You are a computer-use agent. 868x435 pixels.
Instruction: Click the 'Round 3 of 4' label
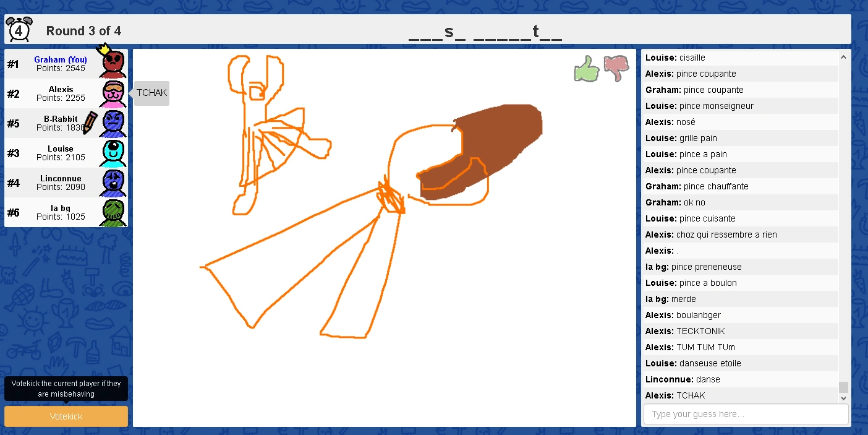click(83, 31)
